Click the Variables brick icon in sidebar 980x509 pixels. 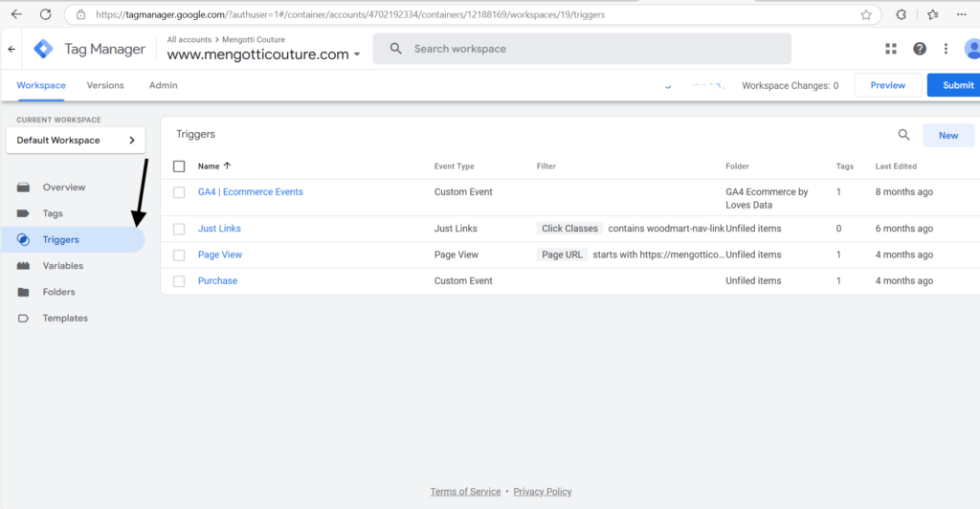pyautogui.click(x=23, y=266)
